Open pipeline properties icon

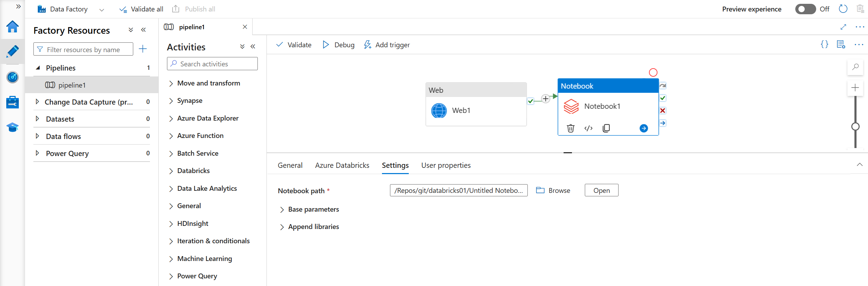point(841,44)
